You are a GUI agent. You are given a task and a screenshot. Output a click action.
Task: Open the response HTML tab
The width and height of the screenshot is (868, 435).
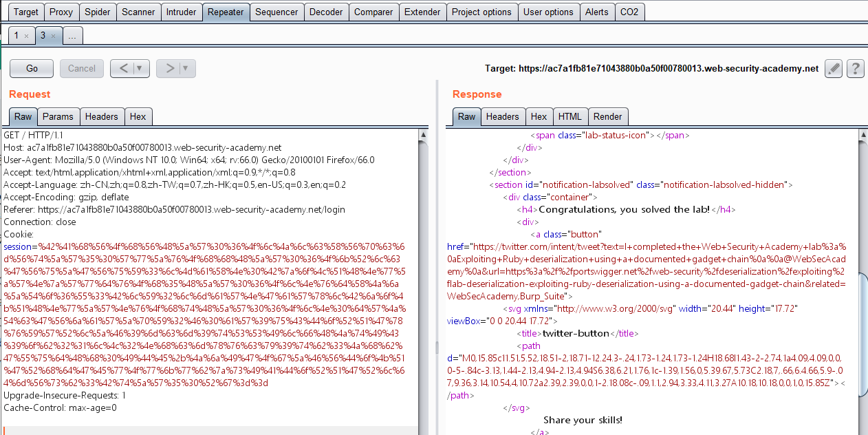pos(570,116)
